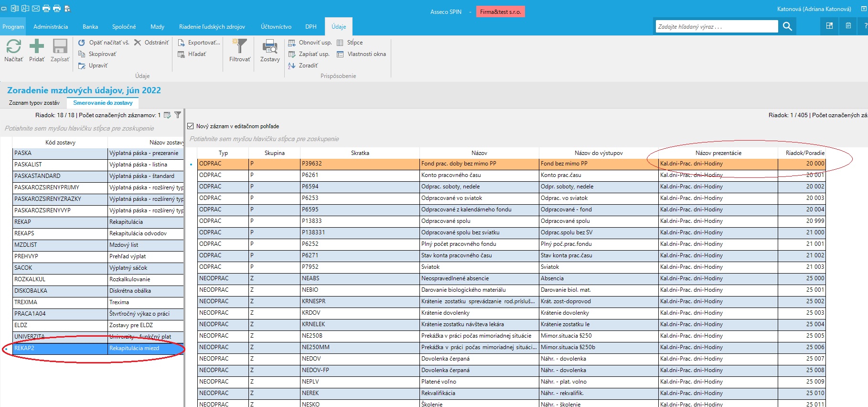
Task: Select the MZDLIST row
Action: click(98, 245)
